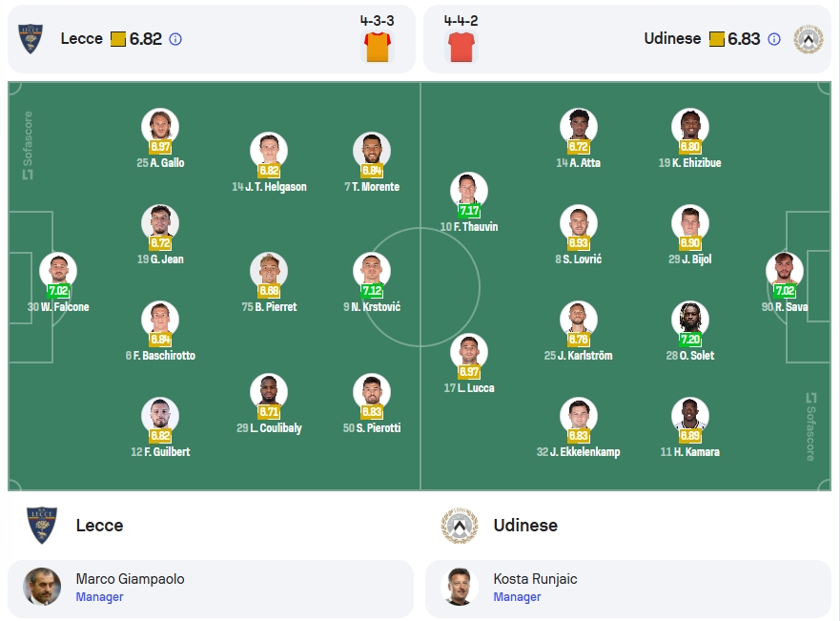
Task: Open the Lecce crest below the pitch
Action: (42, 525)
